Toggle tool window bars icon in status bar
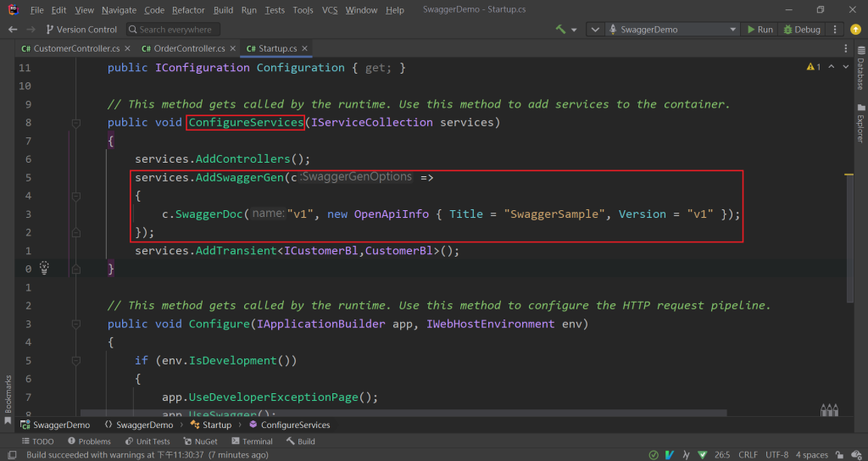 click(12, 455)
